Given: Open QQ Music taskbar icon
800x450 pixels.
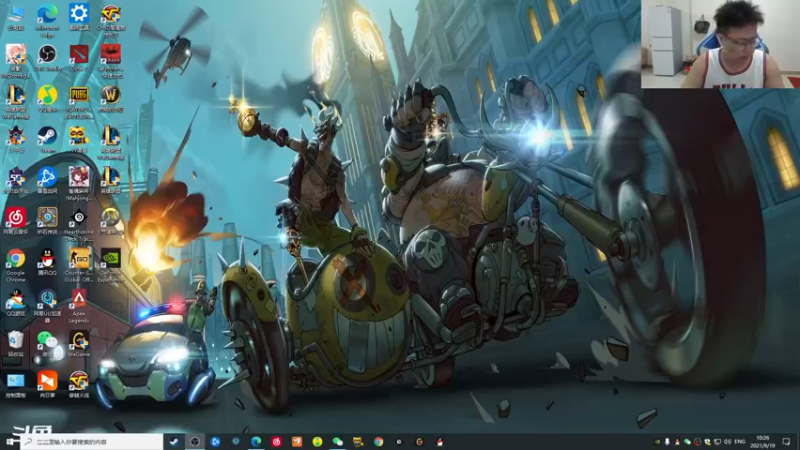Looking at the screenshot, I should pyautogui.click(x=317, y=442).
